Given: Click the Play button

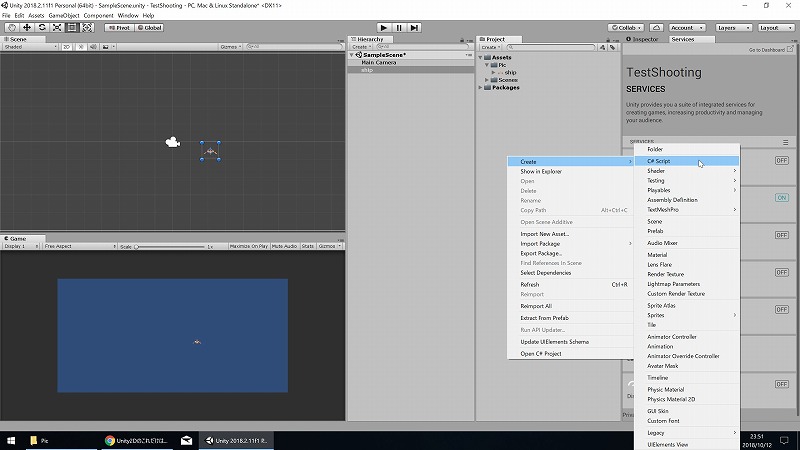Looking at the screenshot, I should pyautogui.click(x=384, y=28).
